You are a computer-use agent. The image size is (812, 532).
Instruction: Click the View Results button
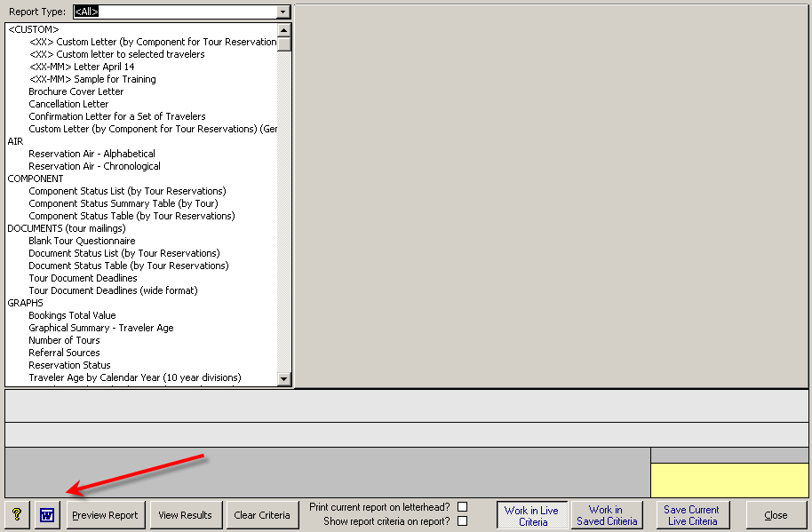185,515
